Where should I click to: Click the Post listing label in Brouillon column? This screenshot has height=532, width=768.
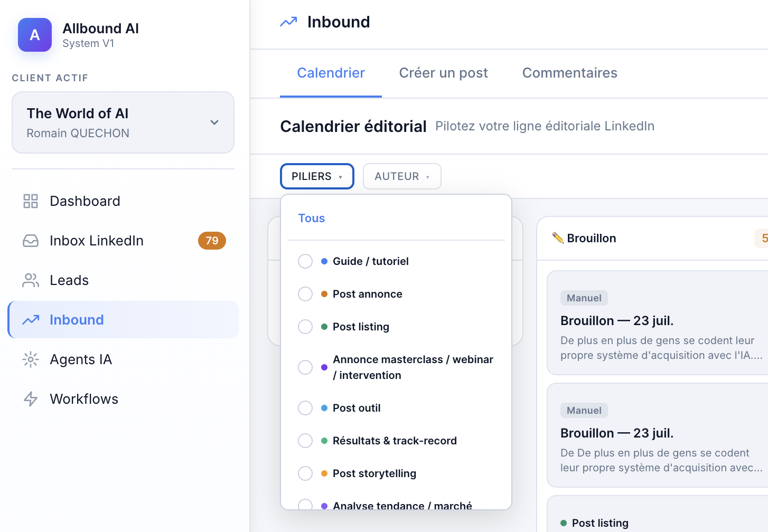point(600,523)
